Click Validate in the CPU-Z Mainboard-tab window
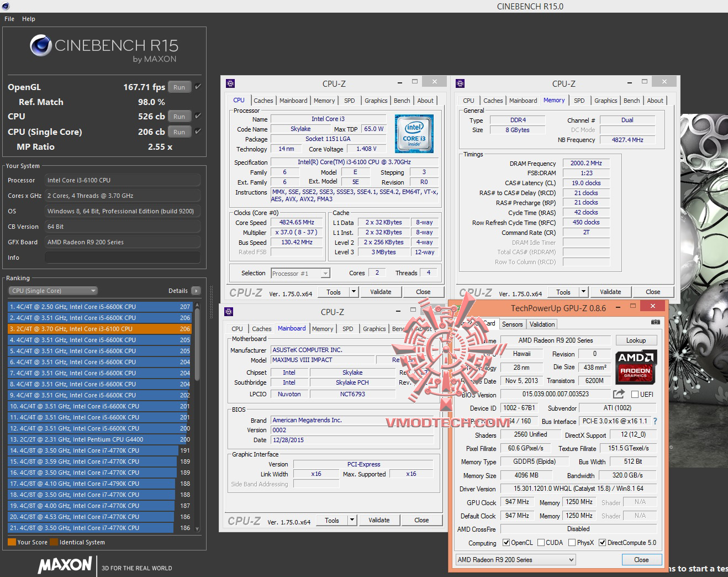This screenshot has width=728, height=577. point(379,520)
